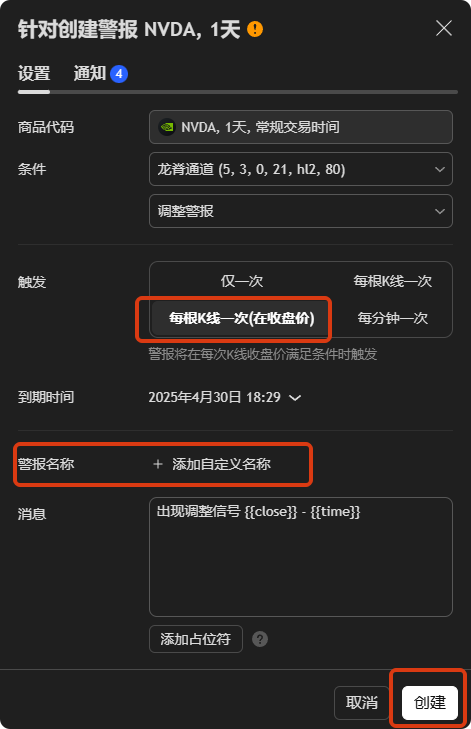Select the 每根K线一次 trigger option
Image resolution: width=471 pixels, height=729 pixels.
392,281
